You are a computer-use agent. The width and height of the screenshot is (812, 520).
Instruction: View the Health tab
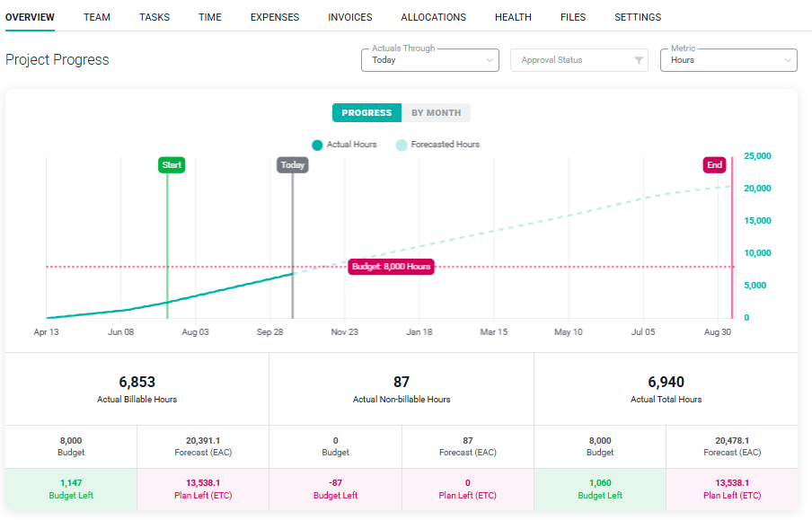click(x=513, y=17)
